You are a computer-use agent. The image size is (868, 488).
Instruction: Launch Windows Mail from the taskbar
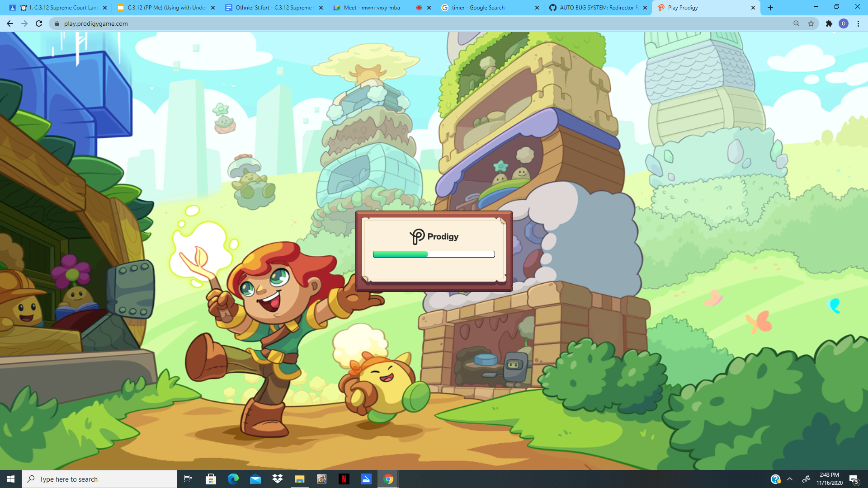click(255, 479)
